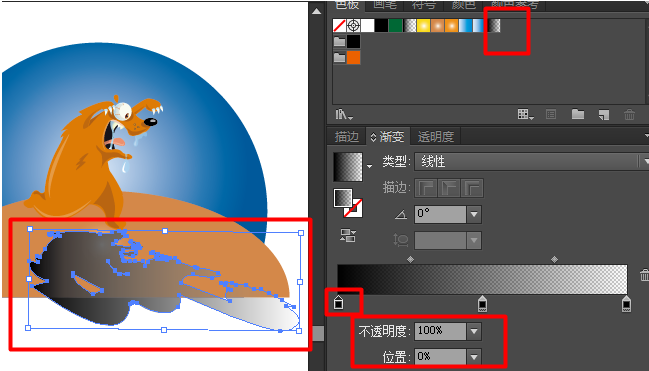Select the solid orange gradient swatch
This screenshot has height=371, width=649.
click(x=452, y=26)
